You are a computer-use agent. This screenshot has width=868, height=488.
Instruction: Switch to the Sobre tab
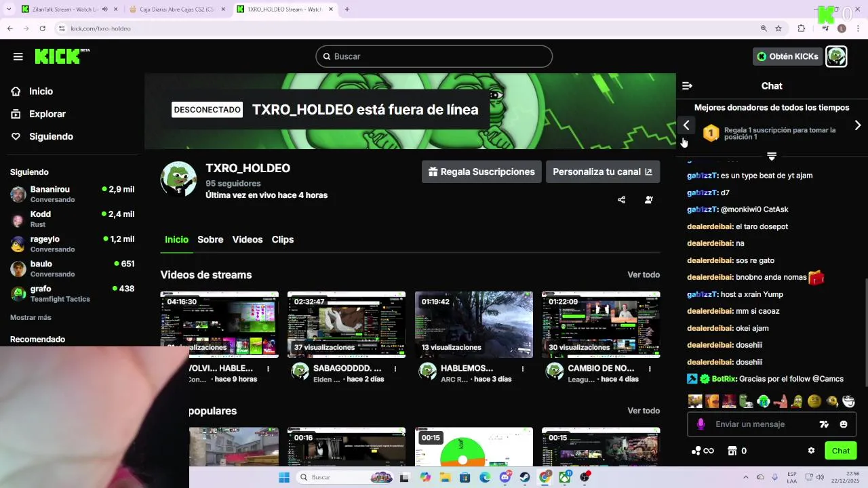click(210, 239)
